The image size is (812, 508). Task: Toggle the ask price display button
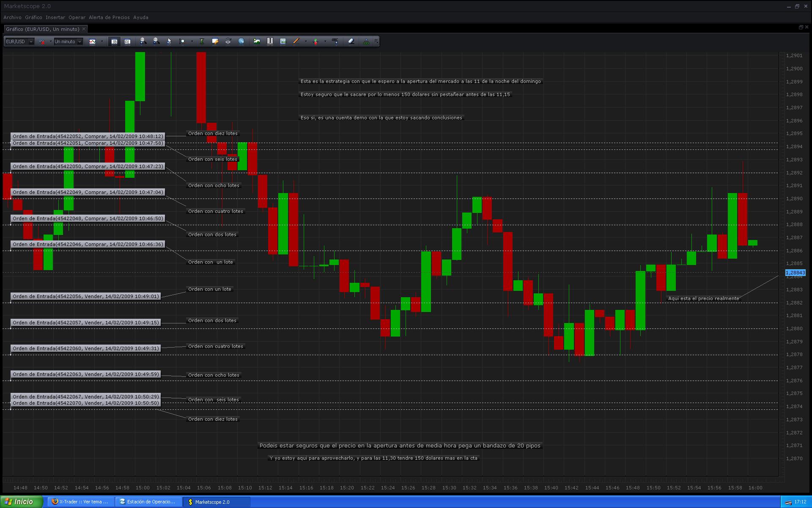pyautogui.click(x=127, y=41)
